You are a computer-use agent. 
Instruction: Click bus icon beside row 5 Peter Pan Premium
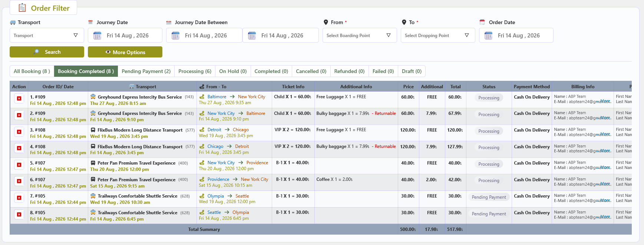[93, 163]
